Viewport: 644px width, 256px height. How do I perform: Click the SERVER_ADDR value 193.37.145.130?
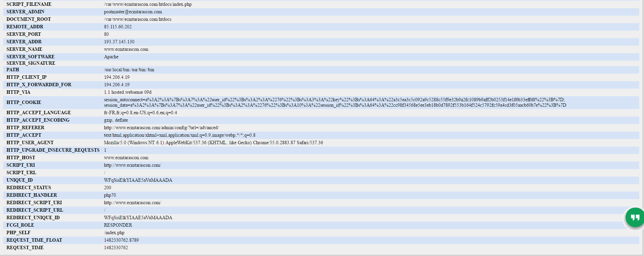click(x=119, y=42)
